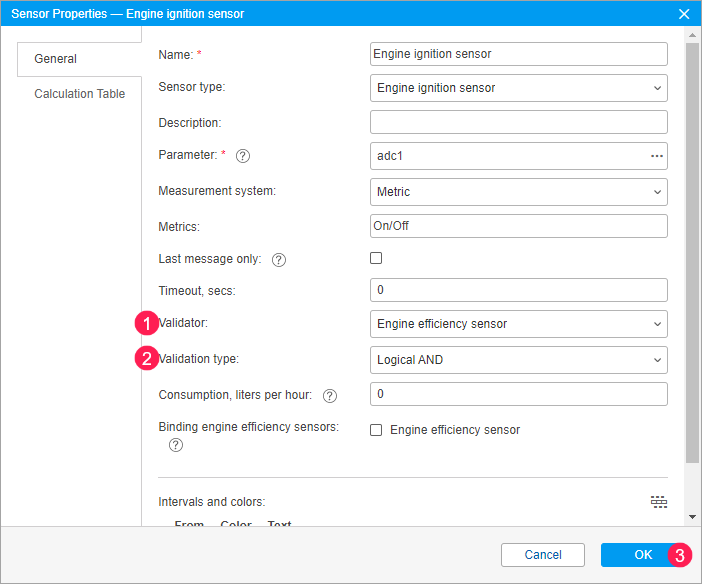This screenshot has height=584, width=702.
Task: Check the Engine efficiency sensor binding box
Action: (376, 430)
